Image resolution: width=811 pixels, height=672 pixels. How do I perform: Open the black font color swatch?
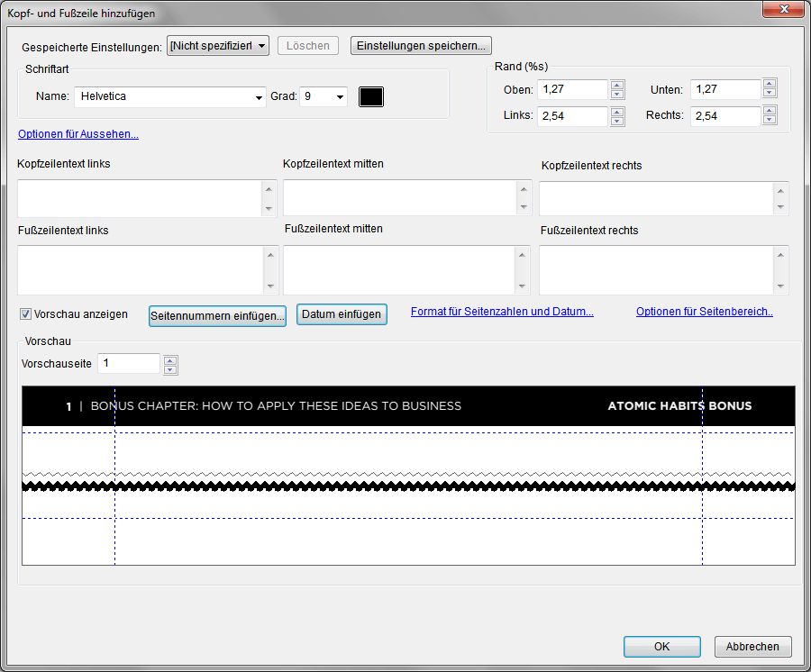pyautogui.click(x=371, y=96)
